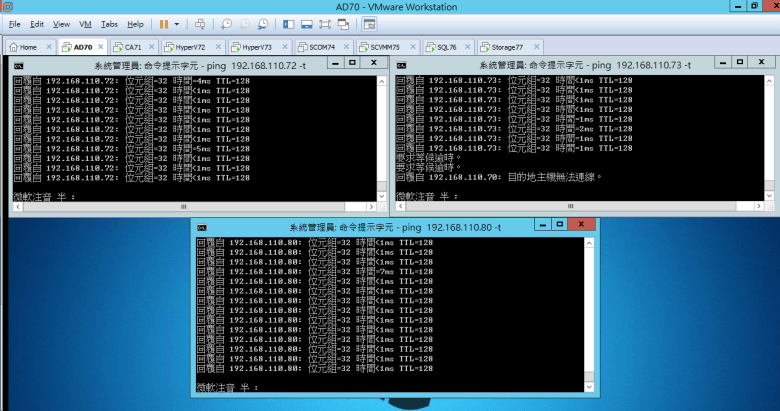Revert VM to its previous snapshot
The width and height of the screenshot is (780, 411).
point(245,23)
